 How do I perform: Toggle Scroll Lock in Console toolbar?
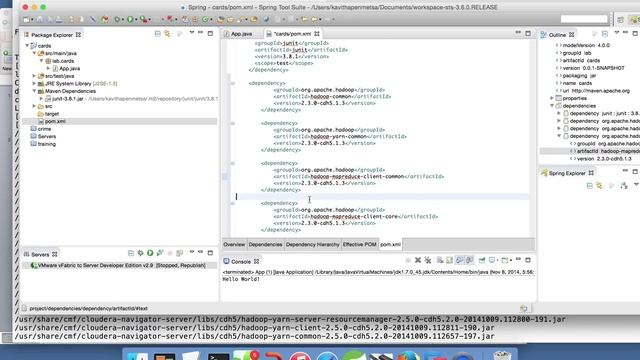coord(449,260)
